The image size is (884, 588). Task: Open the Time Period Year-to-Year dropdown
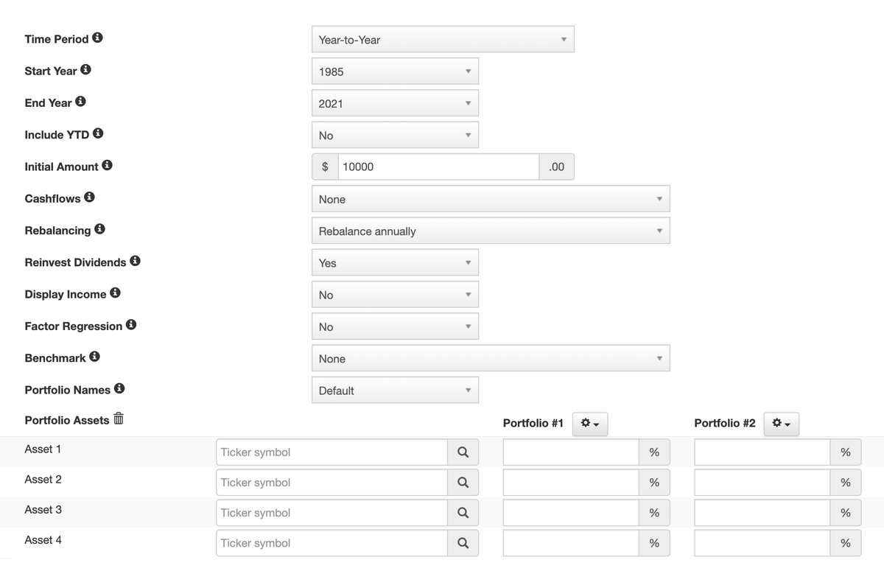(x=442, y=40)
